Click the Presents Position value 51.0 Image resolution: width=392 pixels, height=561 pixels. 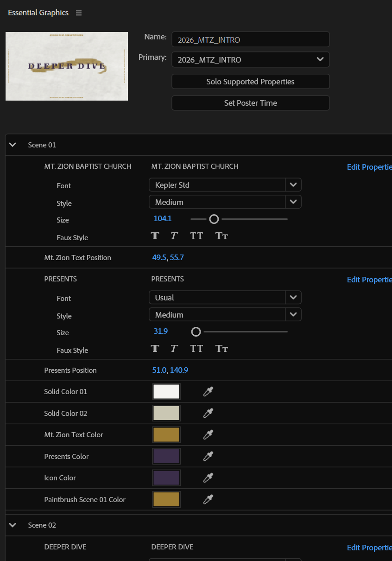coord(159,370)
